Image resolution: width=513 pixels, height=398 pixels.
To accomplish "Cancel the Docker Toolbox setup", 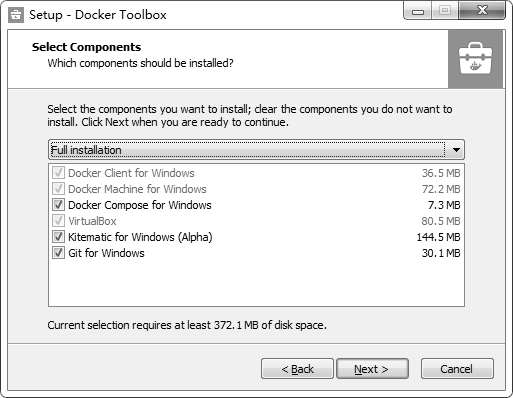I will 457,369.
